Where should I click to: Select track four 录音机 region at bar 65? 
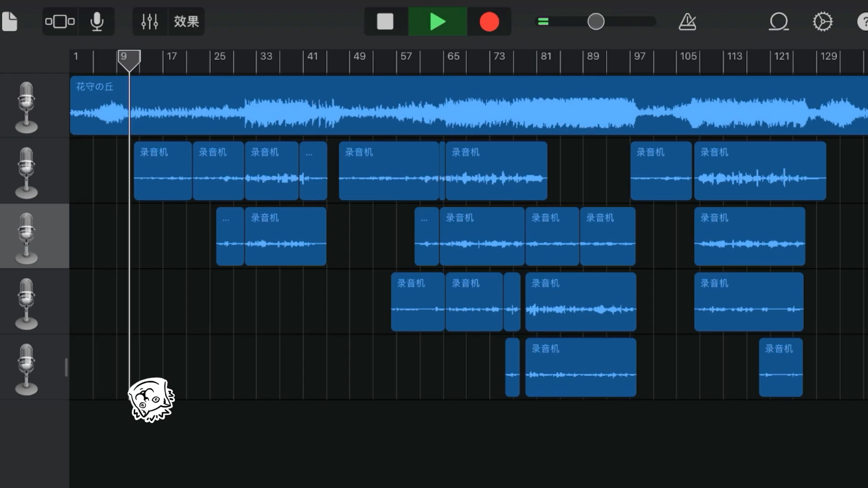pos(474,302)
